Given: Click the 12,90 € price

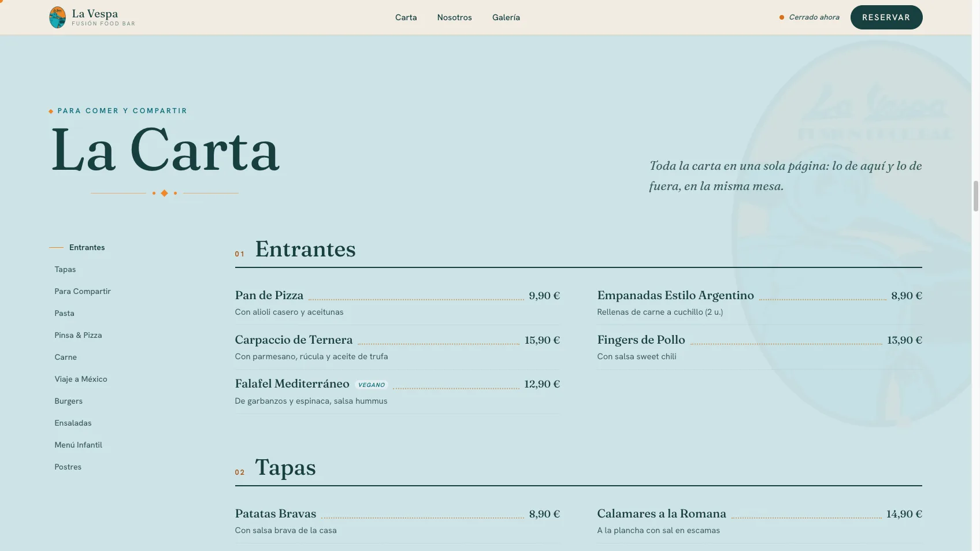Looking at the screenshot, I should (x=542, y=384).
